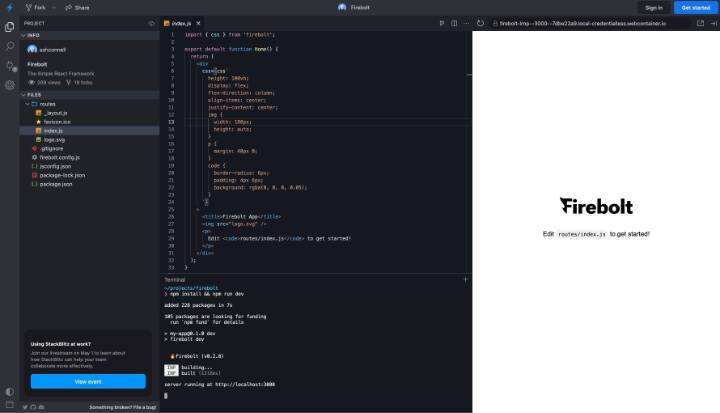Collapse the FILES section

90,95
